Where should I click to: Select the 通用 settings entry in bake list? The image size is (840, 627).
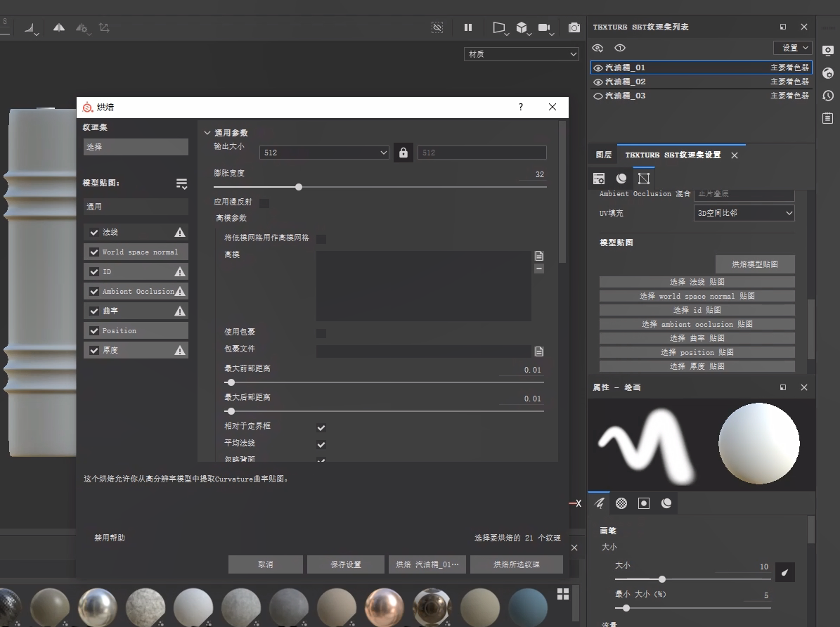tap(136, 207)
